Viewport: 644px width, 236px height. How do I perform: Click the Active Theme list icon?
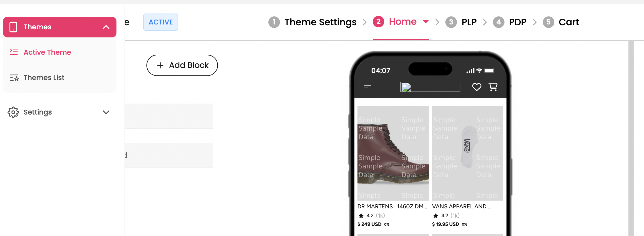tap(14, 52)
